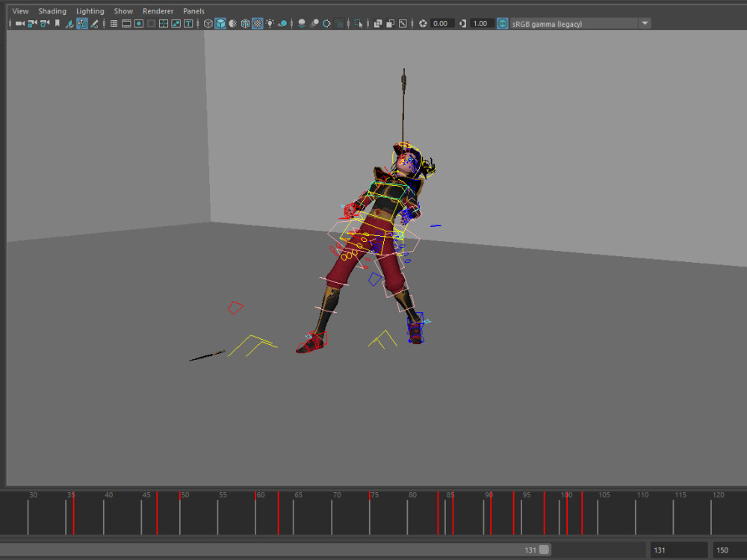Click the Gate Mask icon

tap(151, 23)
